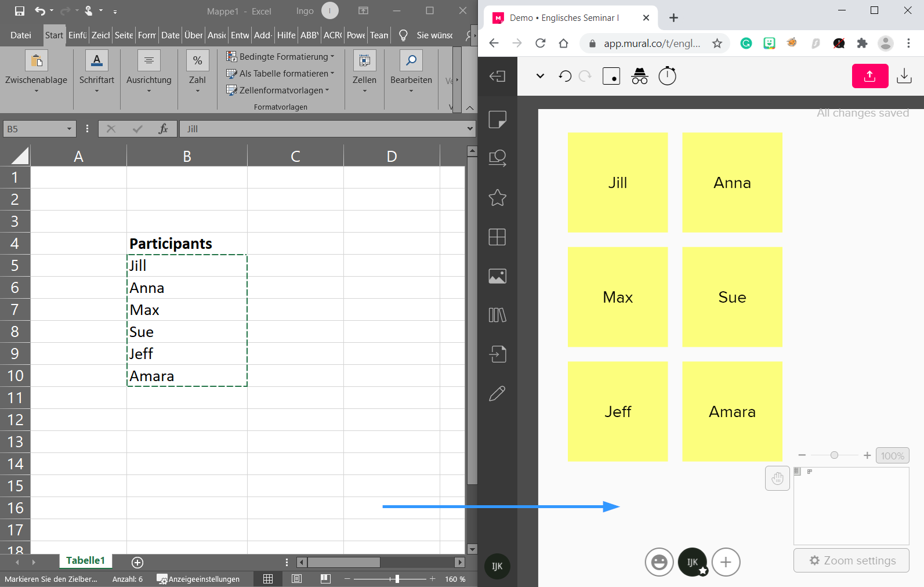Open the images tool in Mural sidebar

point(498,276)
